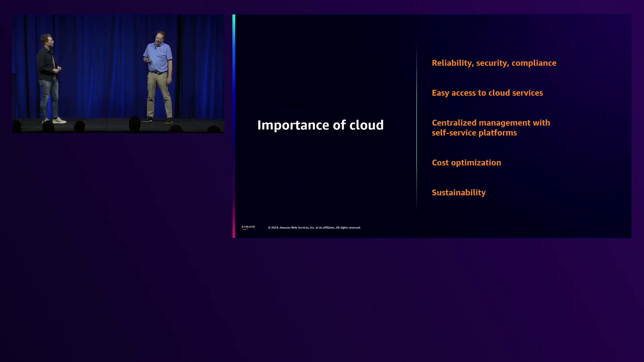Click "Reliability, security, compliance" bullet text
The width and height of the screenshot is (644, 362).
click(x=494, y=63)
